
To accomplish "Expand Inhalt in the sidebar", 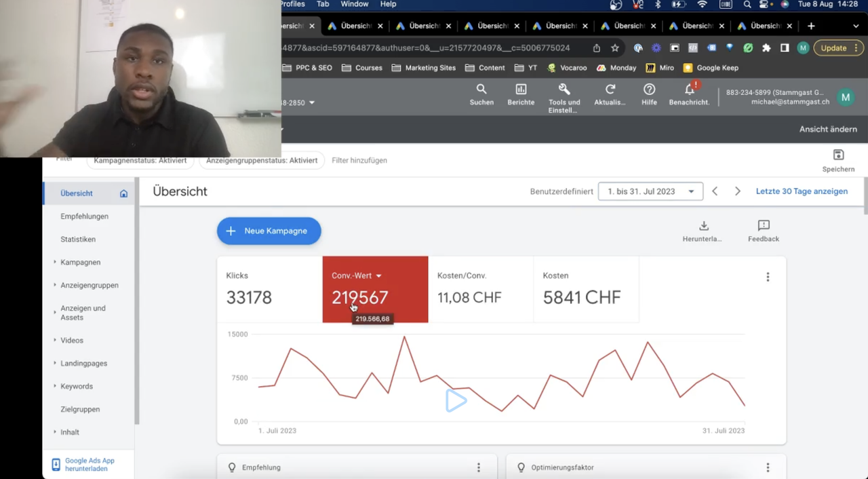I will coord(55,432).
